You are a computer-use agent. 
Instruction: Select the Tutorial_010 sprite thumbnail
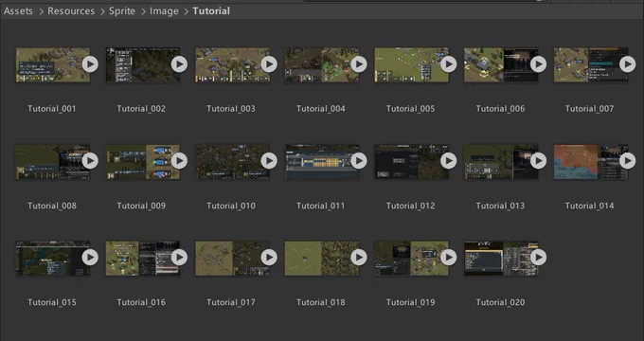[232, 161]
